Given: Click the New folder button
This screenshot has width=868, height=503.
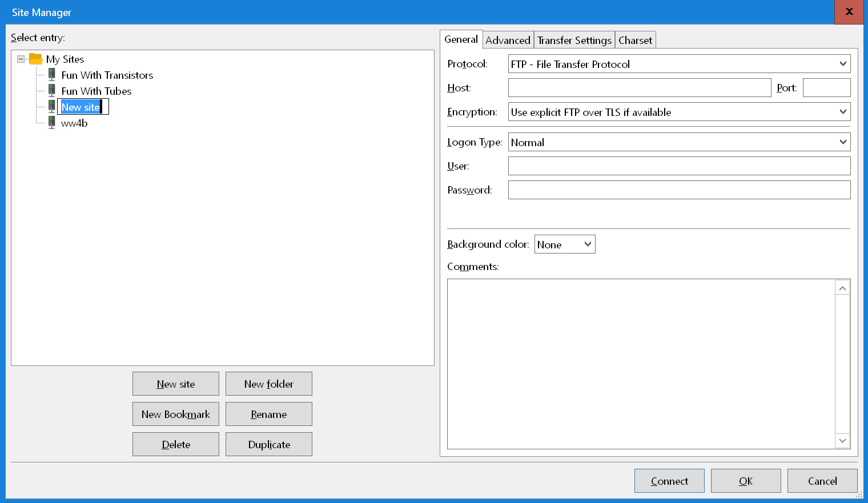Looking at the screenshot, I should 269,384.
